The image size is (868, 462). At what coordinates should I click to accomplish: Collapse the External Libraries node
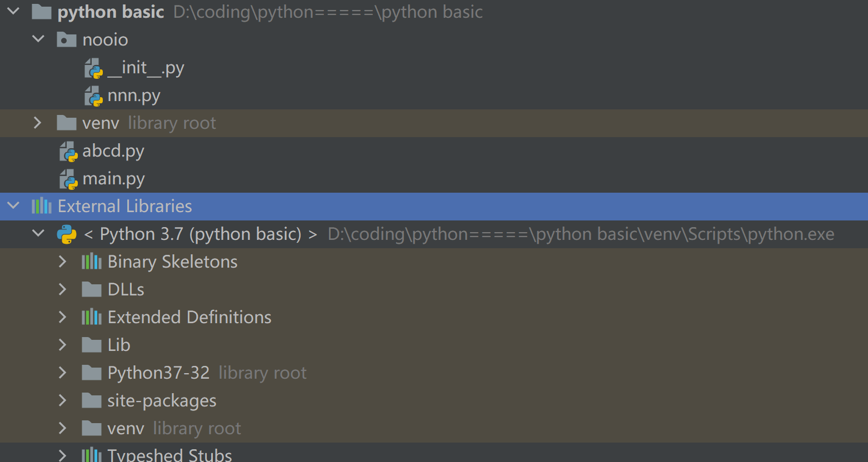[13, 206]
